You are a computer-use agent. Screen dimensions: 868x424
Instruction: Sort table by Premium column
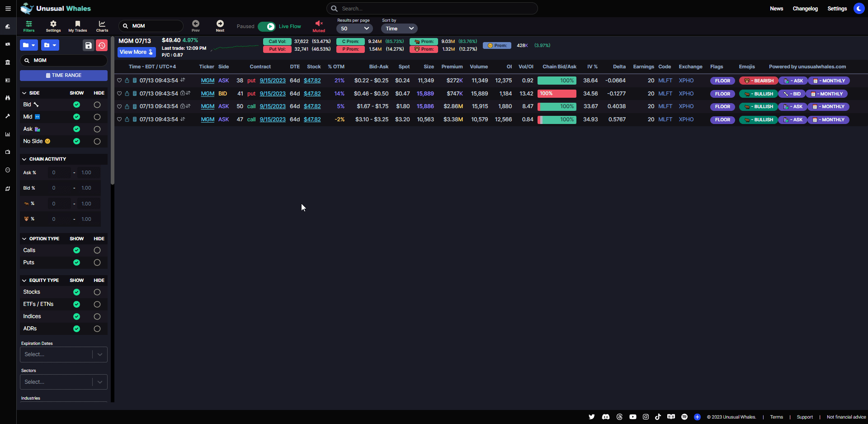click(452, 67)
